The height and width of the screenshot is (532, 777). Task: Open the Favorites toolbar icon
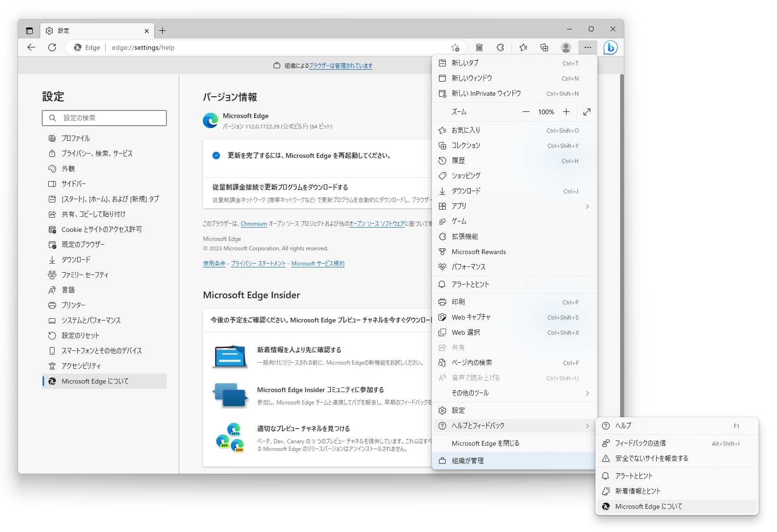[x=523, y=47]
